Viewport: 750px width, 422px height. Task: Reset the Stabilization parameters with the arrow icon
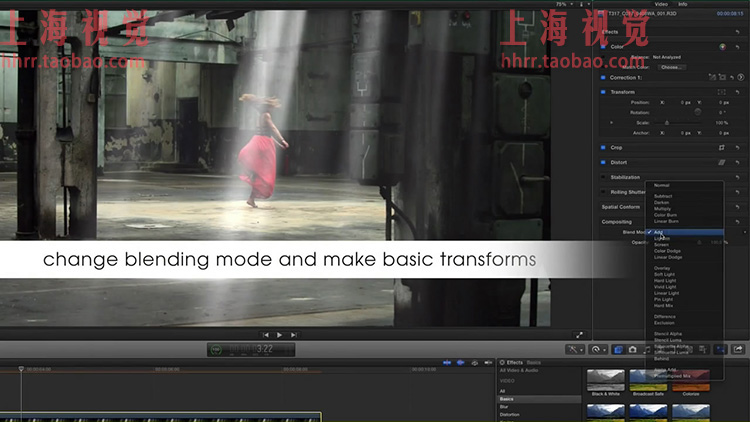click(x=737, y=177)
